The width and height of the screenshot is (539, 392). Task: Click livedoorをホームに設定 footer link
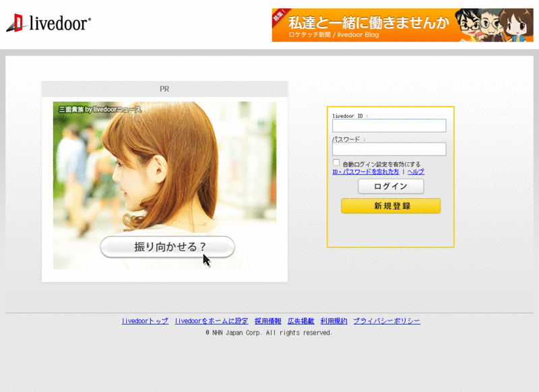pos(212,321)
